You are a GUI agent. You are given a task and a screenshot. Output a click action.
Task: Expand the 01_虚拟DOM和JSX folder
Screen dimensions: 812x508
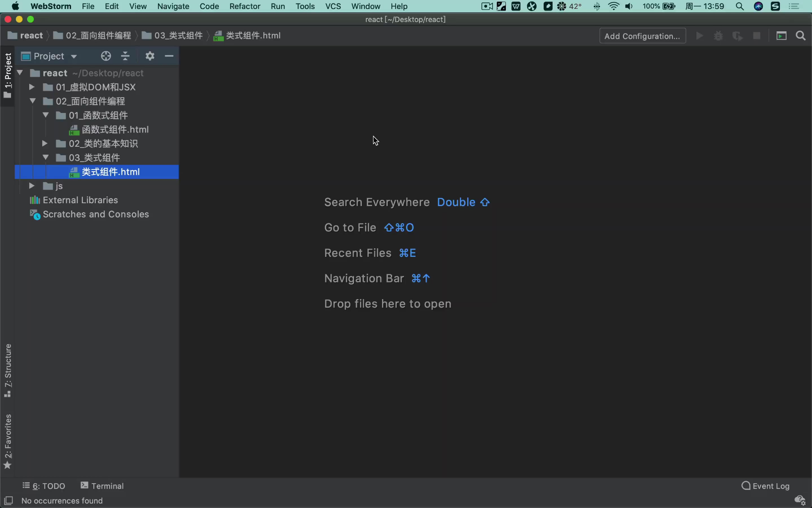pyautogui.click(x=32, y=87)
